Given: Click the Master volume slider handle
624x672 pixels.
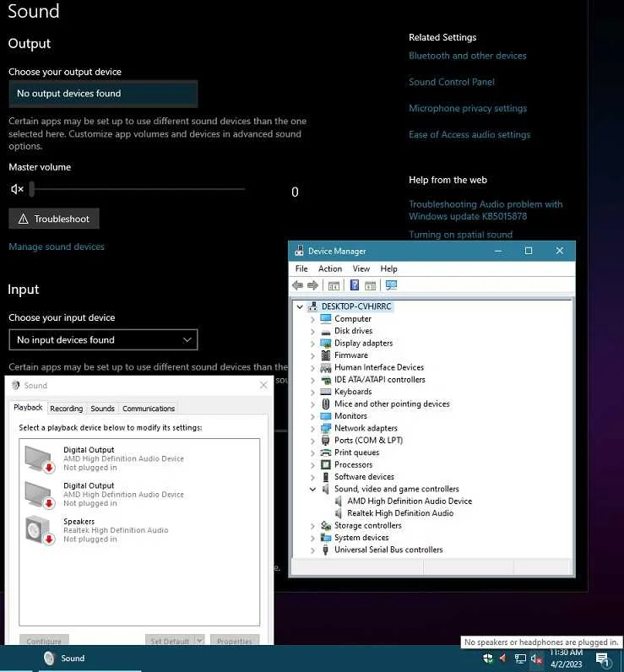Looking at the screenshot, I should point(32,188).
